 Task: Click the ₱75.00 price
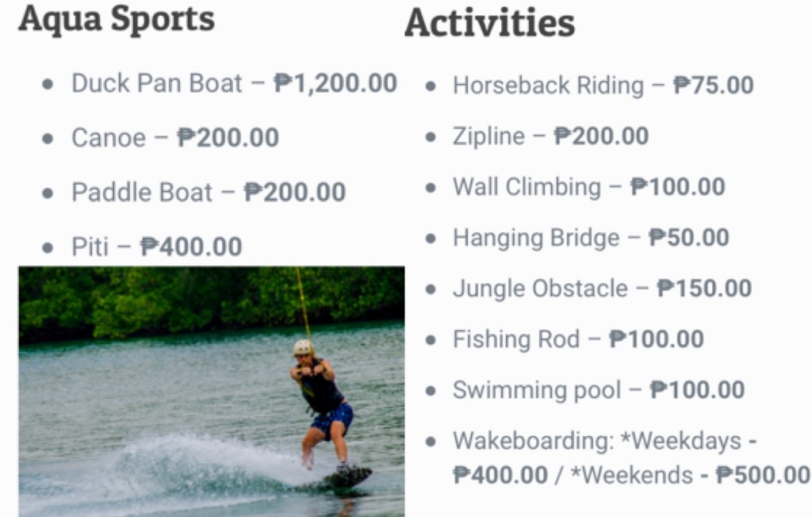(x=714, y=86)
